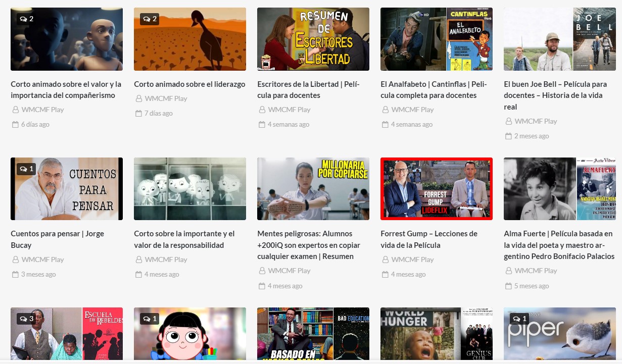Click the comment count badge on the liderazgo thumbnail
The width and height of the screenshot is (622, 364).
tap(149, 19)
